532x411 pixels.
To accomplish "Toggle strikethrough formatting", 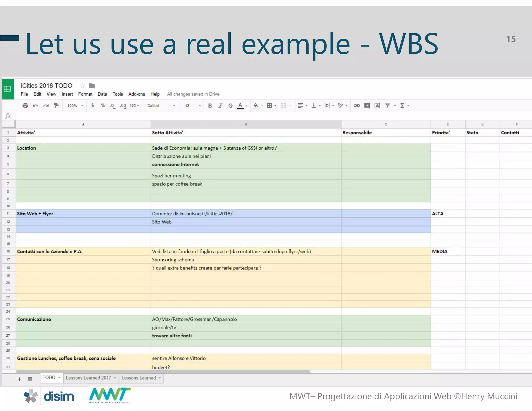I will click(230, 105).
